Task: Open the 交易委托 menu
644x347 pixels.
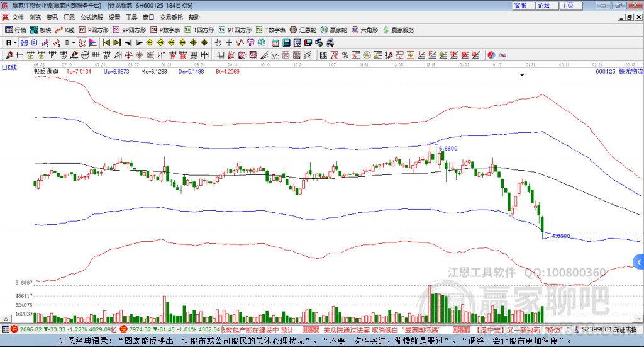Action: coord(170,18)
